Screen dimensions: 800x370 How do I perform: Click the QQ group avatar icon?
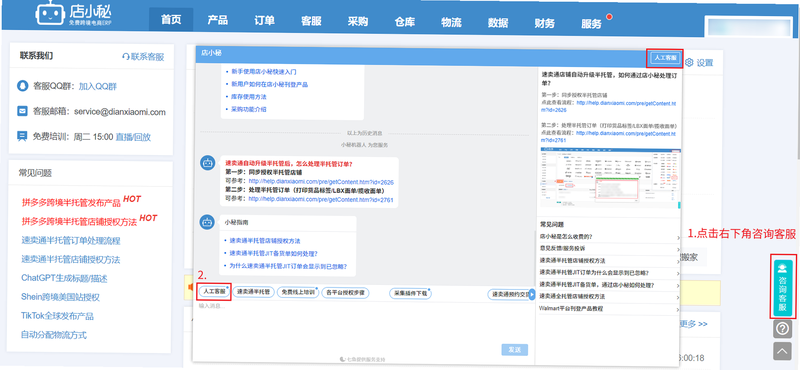click(x=22, y=86)
